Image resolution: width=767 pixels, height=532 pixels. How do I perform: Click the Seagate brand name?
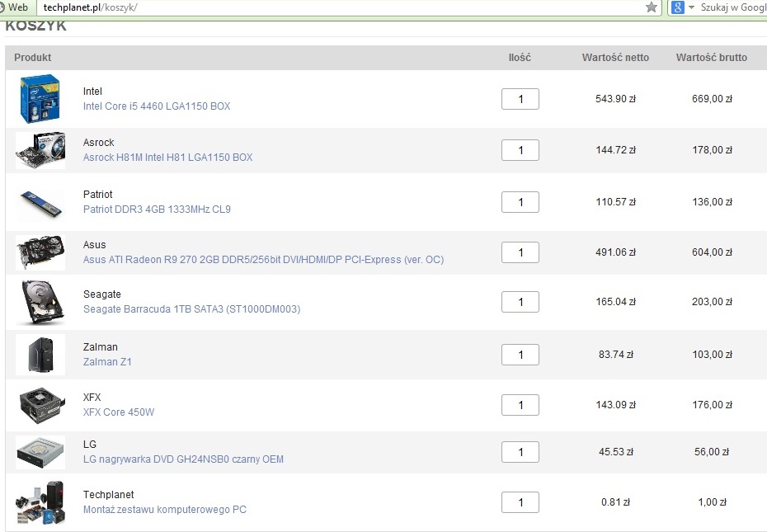coord(101,294)
